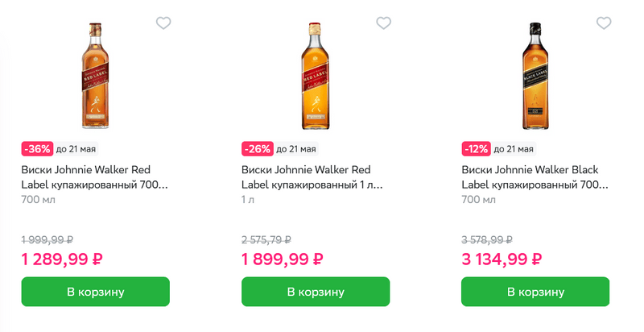The image size is (644, 332).
Task: Open Johnnie Walker Red Label 700 ml title
Action: point(94,177)
